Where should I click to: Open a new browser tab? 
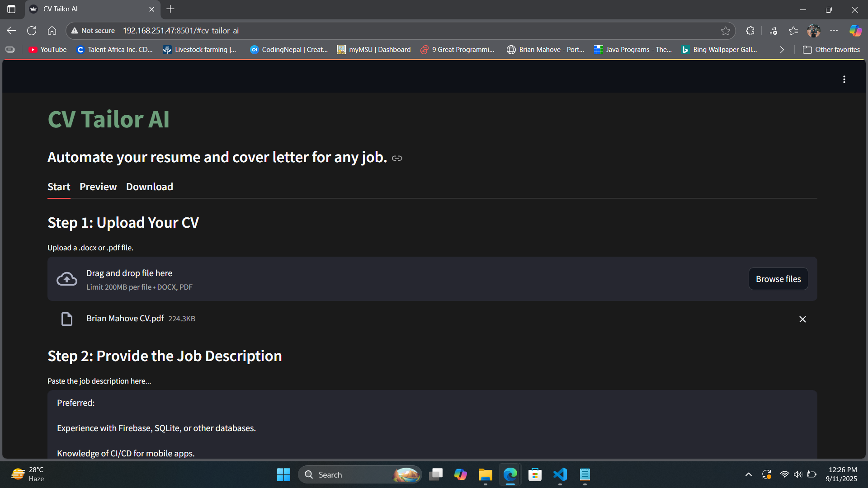pos(170,9)
